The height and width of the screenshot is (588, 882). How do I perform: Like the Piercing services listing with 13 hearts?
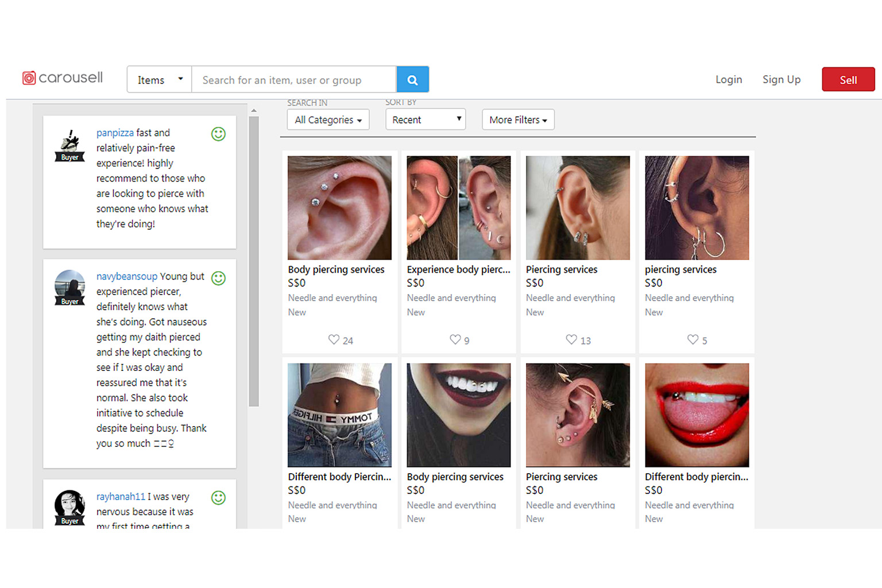click(x=571, y=339)
